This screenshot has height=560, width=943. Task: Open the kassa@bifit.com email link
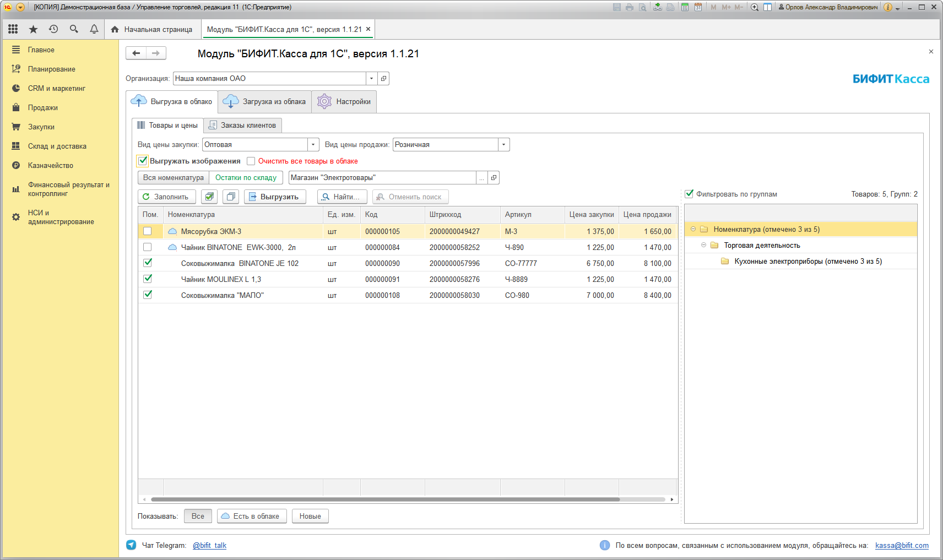[x=902, y=546]
